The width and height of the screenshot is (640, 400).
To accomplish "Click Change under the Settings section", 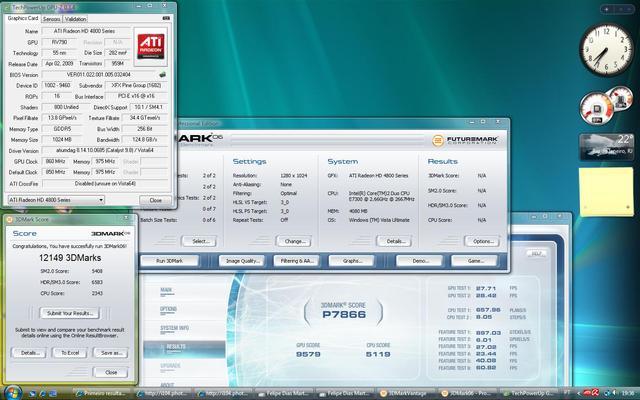I will click(293, 241).
